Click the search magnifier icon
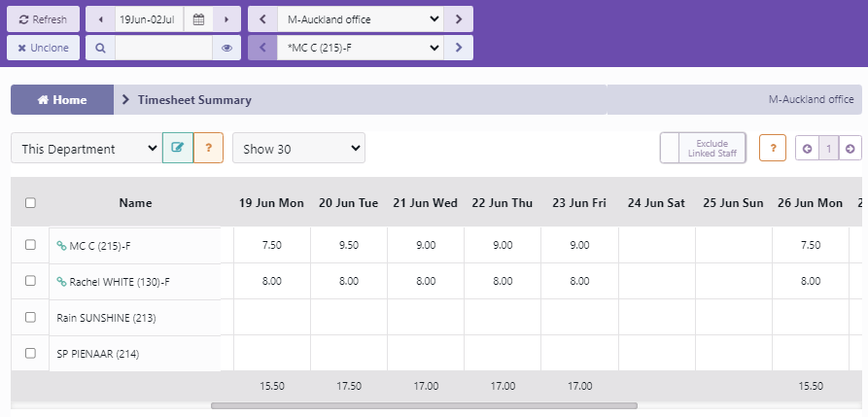This screenshot has height=417, width=868. click(x=100, y=48)
